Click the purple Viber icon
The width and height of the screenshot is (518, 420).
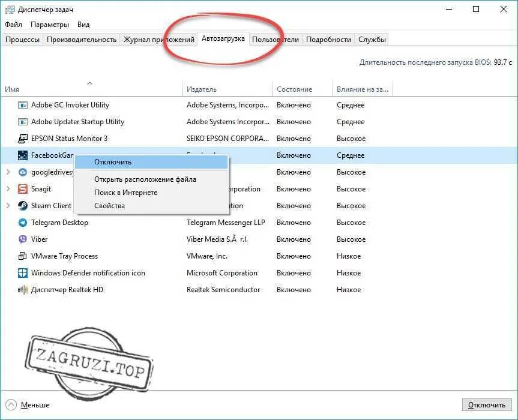coord(22,239)
